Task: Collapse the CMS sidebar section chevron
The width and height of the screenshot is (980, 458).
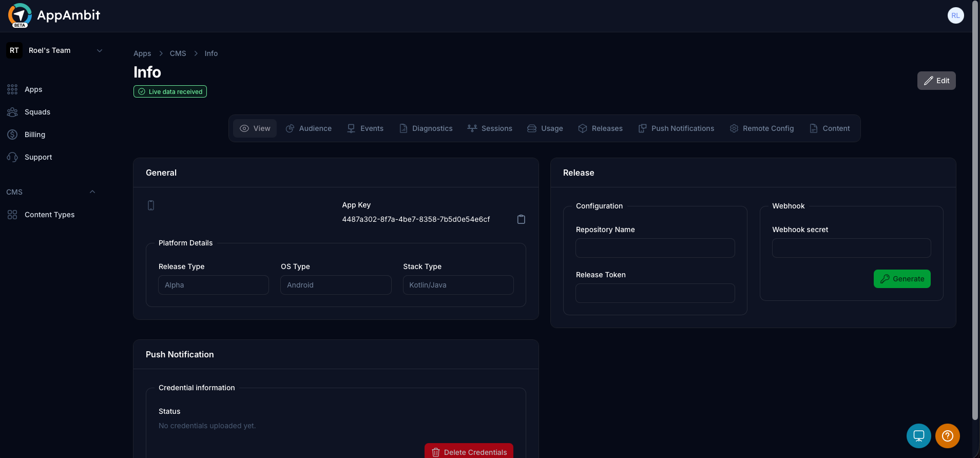Action: click(92, 192)
